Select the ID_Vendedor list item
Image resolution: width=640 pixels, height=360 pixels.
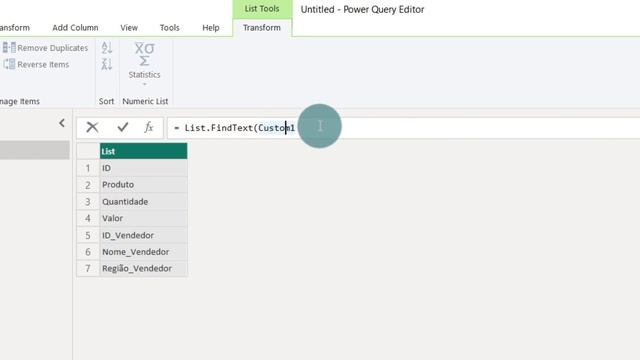coord(144,235)
